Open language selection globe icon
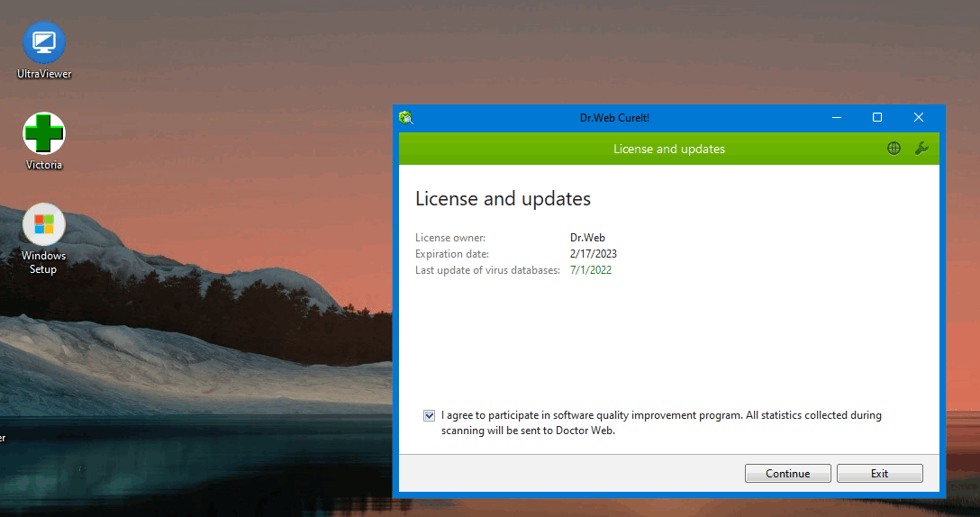This screenshot has width=980, height=517. point(894,148)
